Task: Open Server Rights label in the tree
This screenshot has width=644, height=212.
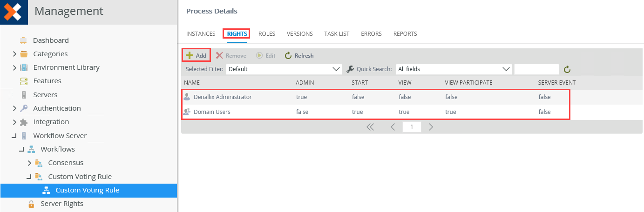Action: [62, 204]
